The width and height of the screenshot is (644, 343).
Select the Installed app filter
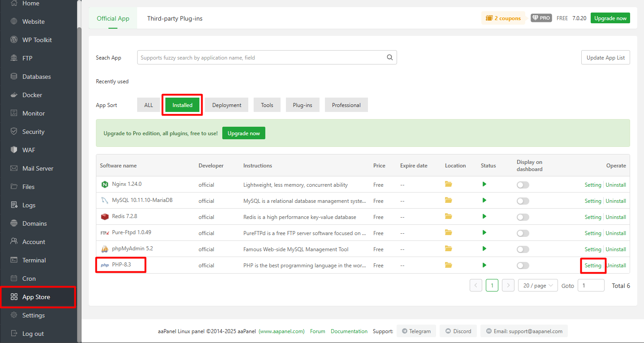[182, 105]
